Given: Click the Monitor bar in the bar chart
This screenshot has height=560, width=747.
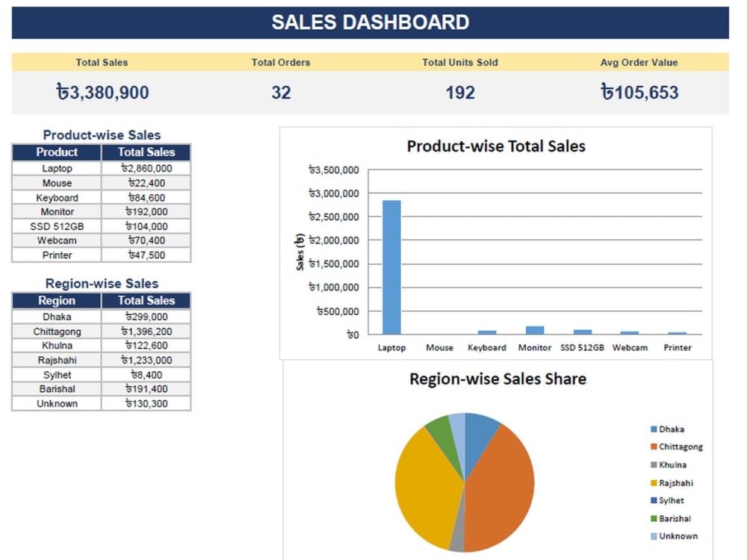Looking at the screenshot, I should [x=535, y=330].
